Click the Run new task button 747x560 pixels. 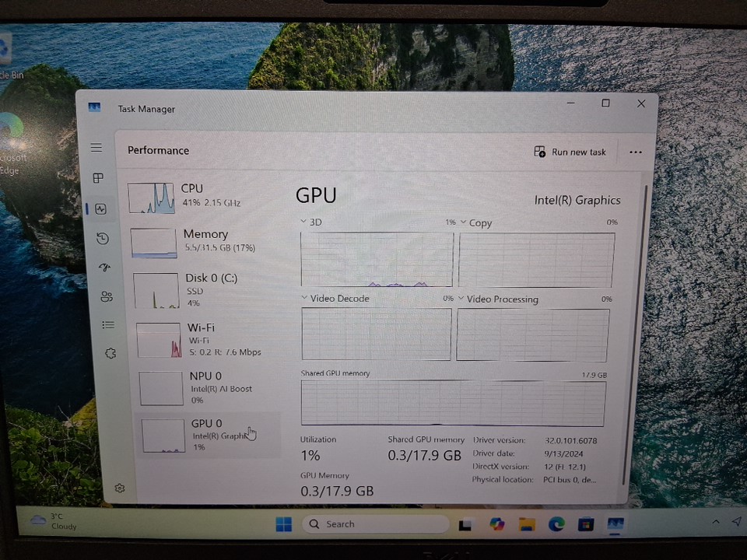[x=570, y=152]
